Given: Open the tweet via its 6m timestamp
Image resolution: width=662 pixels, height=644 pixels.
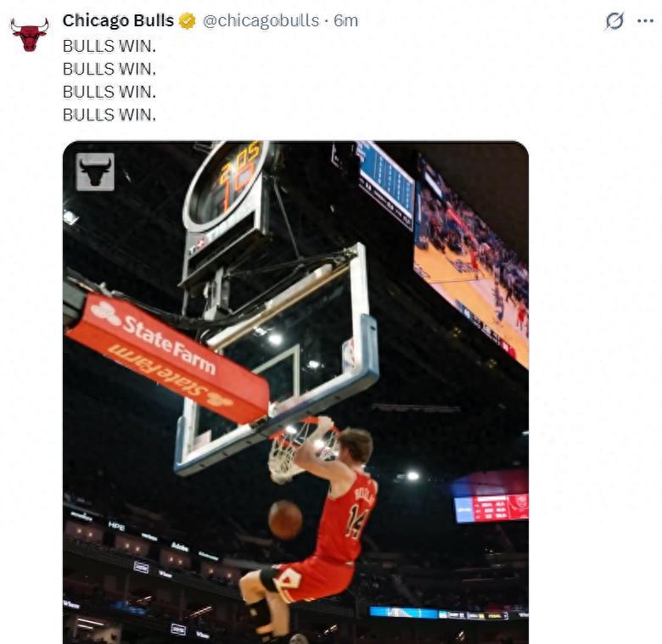Looking at the screenshot, I should [346, 20].
